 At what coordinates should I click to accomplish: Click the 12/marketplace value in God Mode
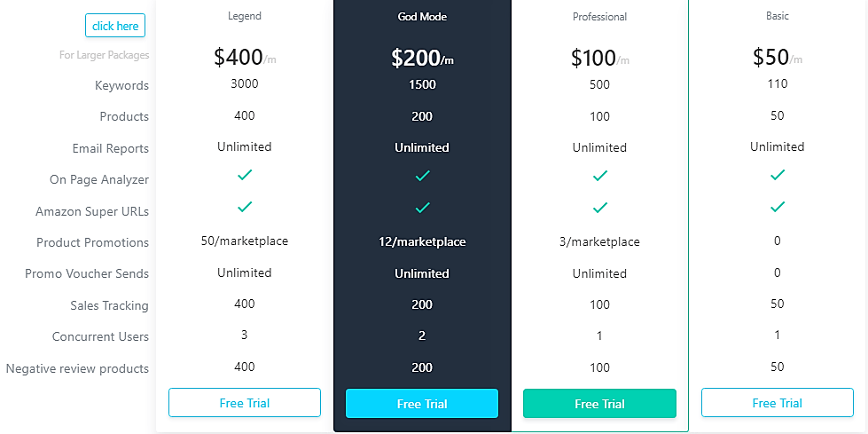tap(422, 241)
